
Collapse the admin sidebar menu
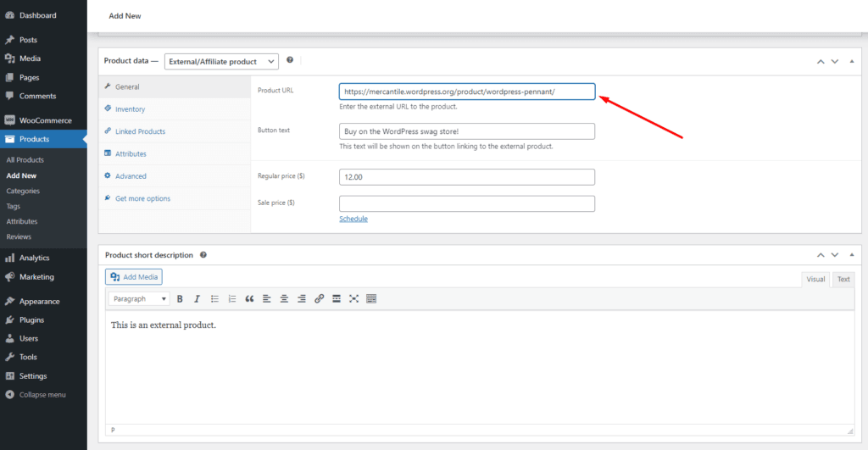43,395
